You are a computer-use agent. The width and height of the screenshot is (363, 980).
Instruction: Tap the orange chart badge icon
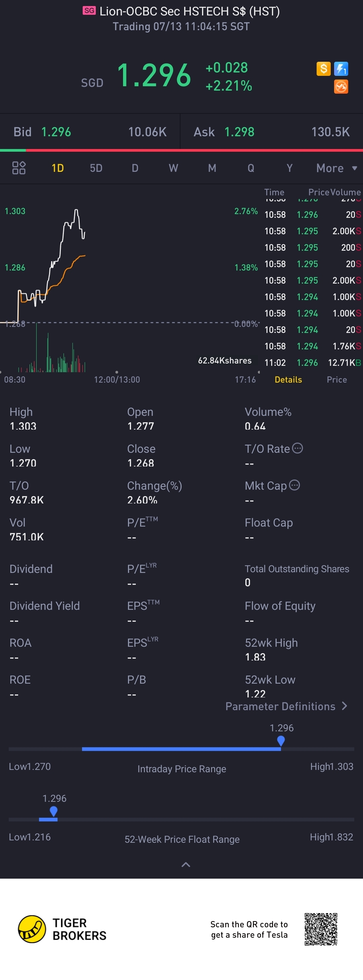pyautogui.click(x=341, y=87)
